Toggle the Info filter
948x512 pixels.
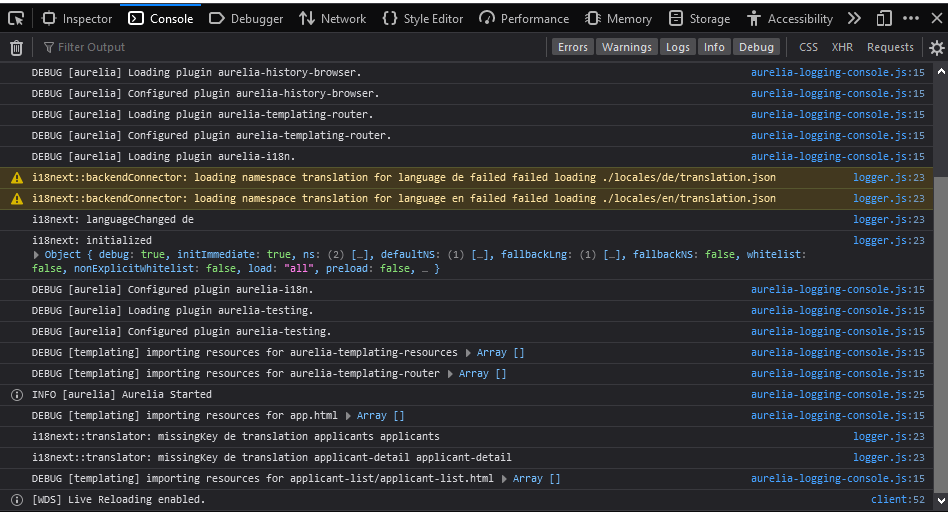coord(714,47)
